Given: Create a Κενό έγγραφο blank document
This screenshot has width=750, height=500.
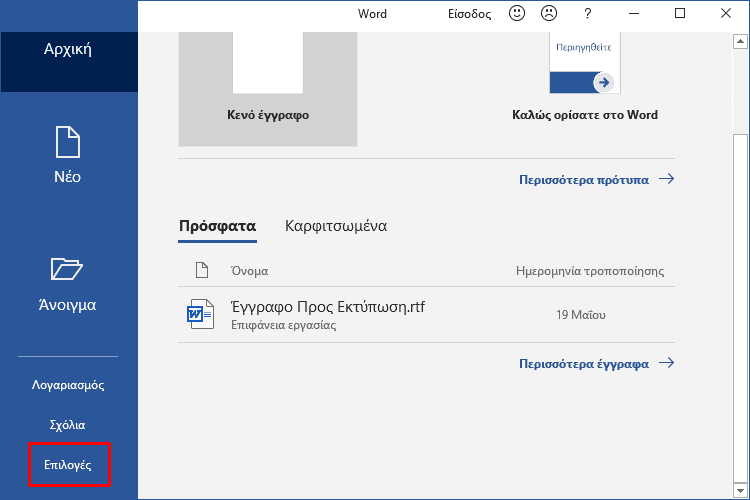Looking at the screenshot, I should [x=268, y=89].
